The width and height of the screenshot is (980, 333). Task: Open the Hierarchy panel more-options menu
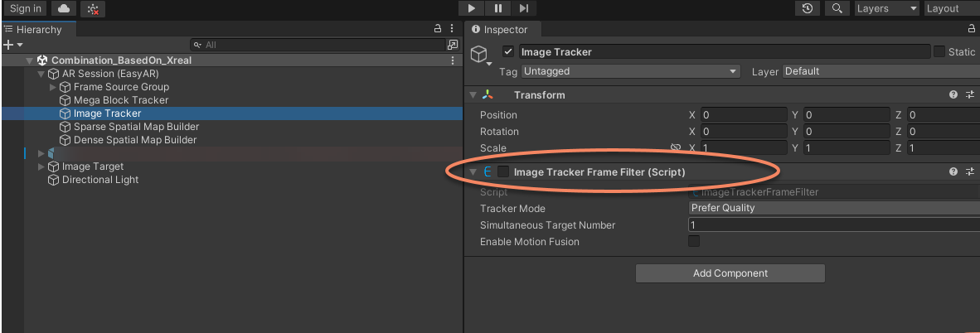click(453, 29)
